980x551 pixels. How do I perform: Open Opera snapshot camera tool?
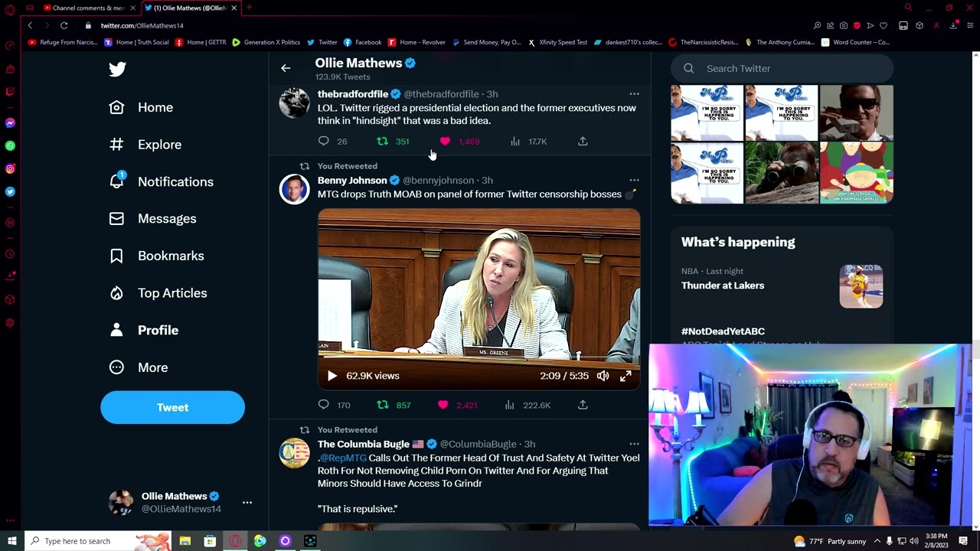click(844, 25)
